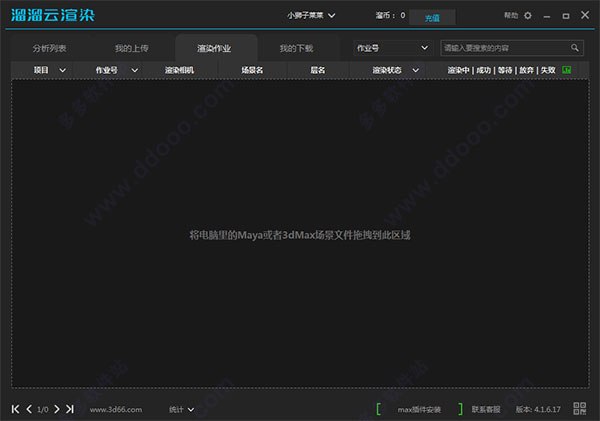
Task: Filter by 放弃 status
Action: tap(526, 70)
